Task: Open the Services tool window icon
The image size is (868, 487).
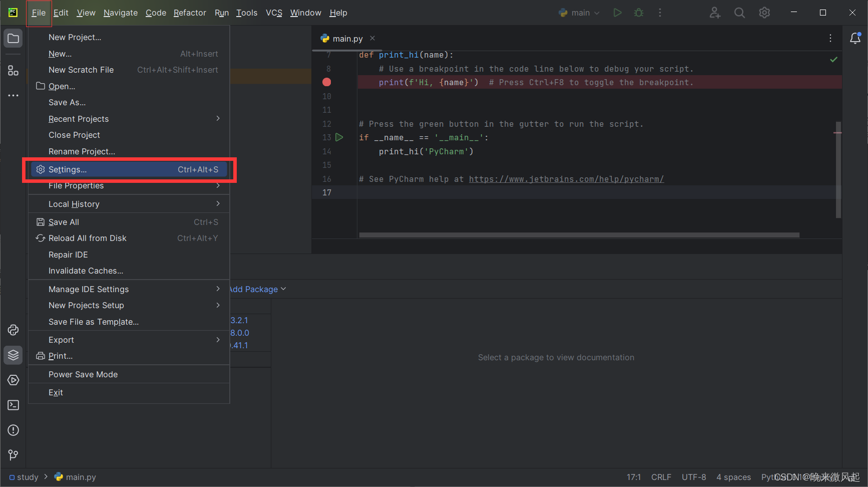Action: point(13,380)
